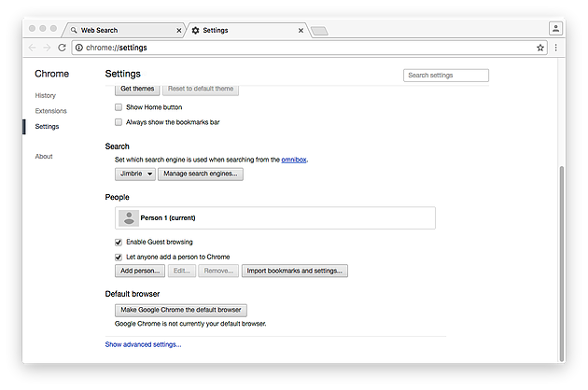Open the omnibox hyperlink
This screenshot has height=390, width=588.
[x=294, y=160]
